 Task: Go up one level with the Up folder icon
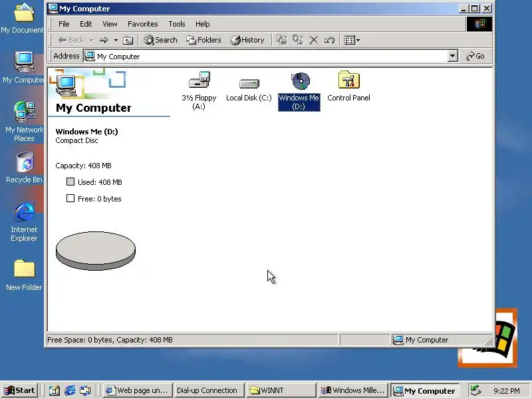pos(128,40)
